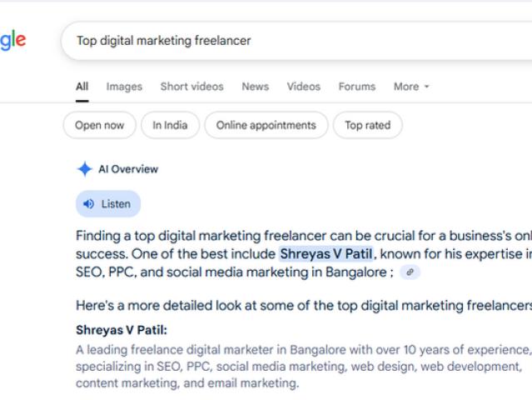Open the Short videos tab

[191, 87]
